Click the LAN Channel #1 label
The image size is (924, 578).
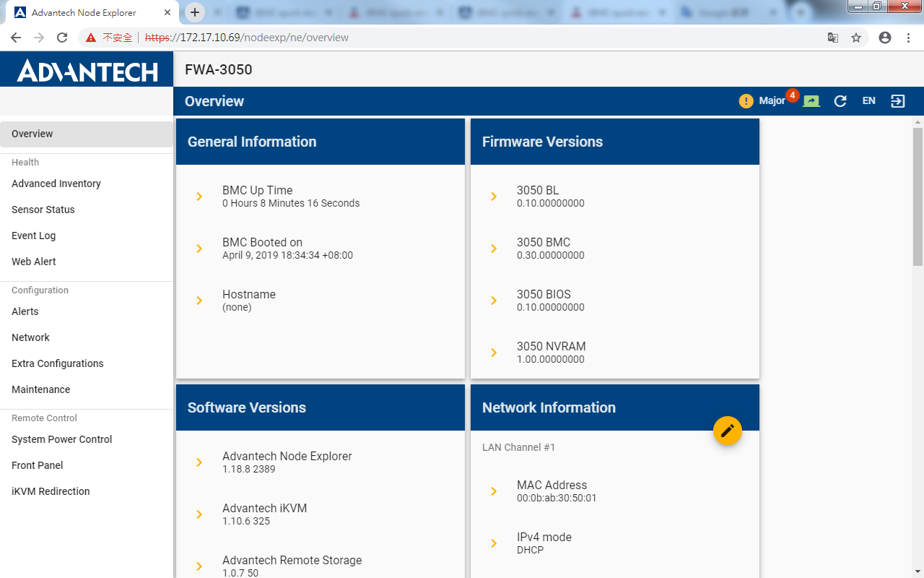519,447
